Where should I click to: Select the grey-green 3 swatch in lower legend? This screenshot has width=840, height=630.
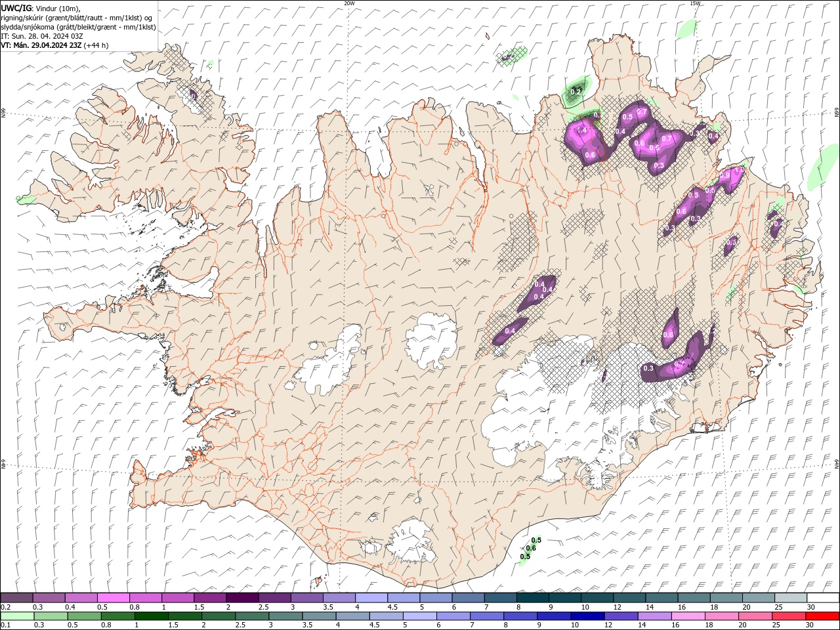[285, 616]
